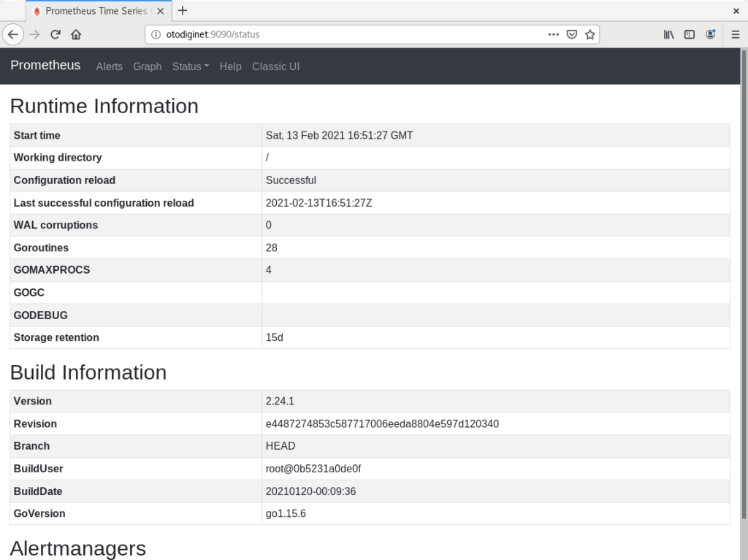Viewport: 748px width, 560px height.
Task: Click the GODEBUG row label
Action: (x=41, y=315)
